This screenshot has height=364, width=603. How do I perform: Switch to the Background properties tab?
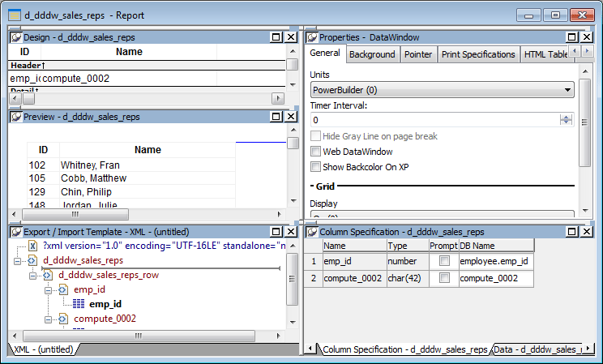point(372,54)
